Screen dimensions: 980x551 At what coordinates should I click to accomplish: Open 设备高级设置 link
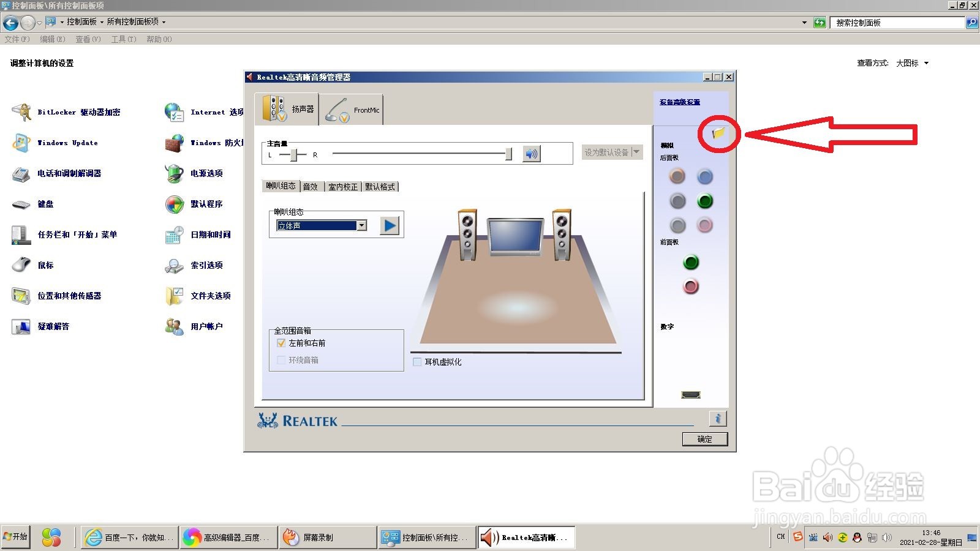pyautogui.click(x=680, y=102)
